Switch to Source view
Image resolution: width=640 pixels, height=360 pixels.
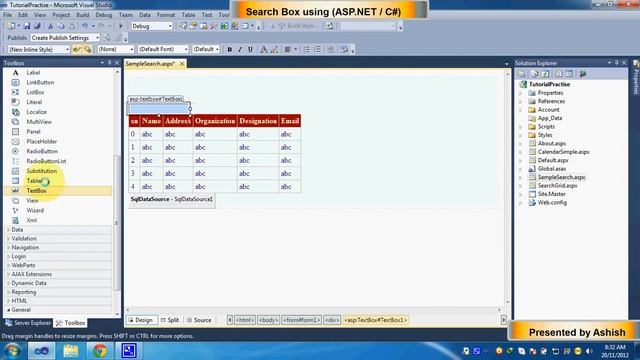[x=199, y=320]
